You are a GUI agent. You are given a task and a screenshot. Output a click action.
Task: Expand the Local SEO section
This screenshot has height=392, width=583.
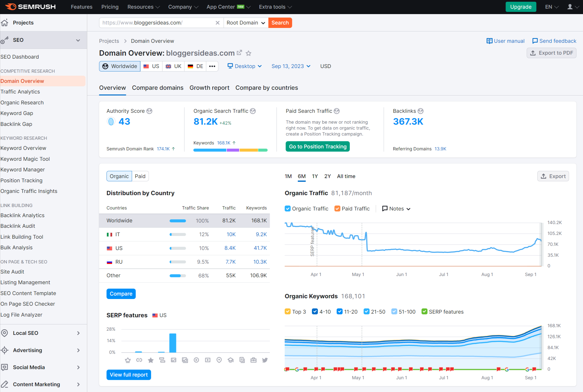[78, 333]
